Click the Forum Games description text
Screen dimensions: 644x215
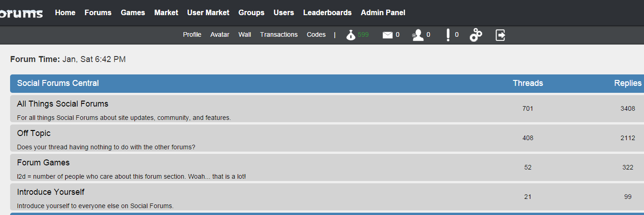pos(131,176)
